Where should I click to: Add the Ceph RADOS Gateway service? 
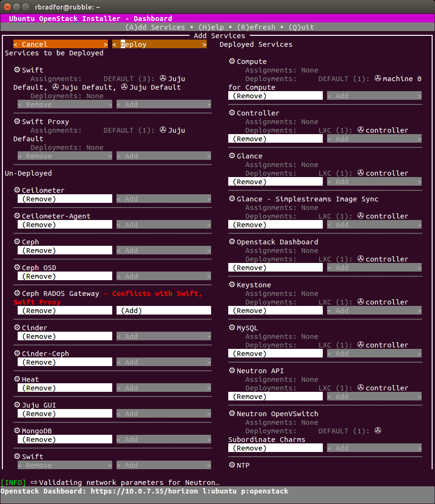click(164, 311)
